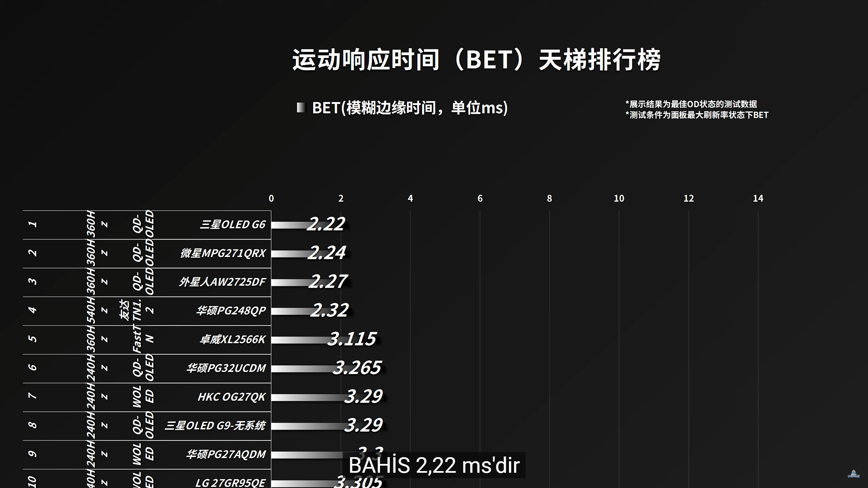The width and height of the screenshot is (868, 488).
Task: Select the monitor name 华硕PG27AQDM
Action: 226,454
